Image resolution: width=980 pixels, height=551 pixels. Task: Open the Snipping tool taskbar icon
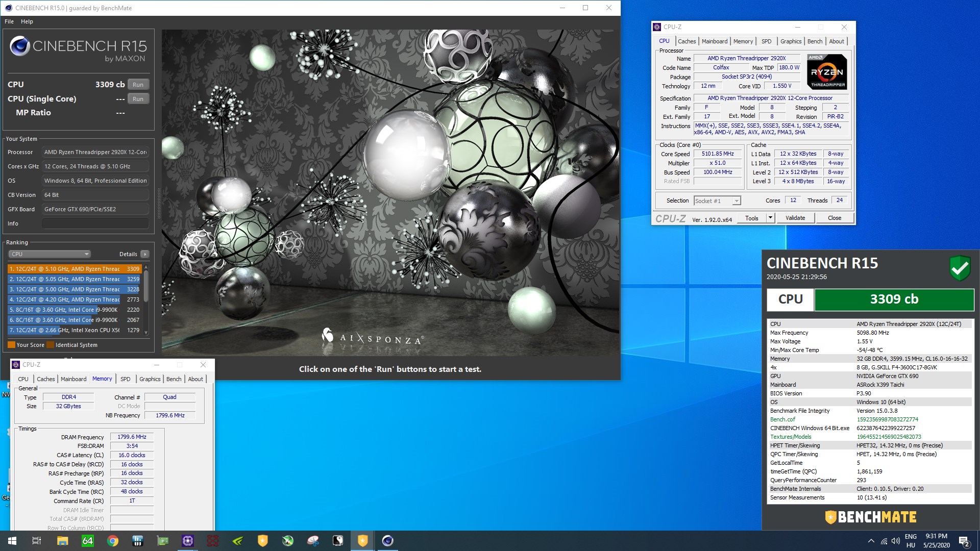coord(313,541)
